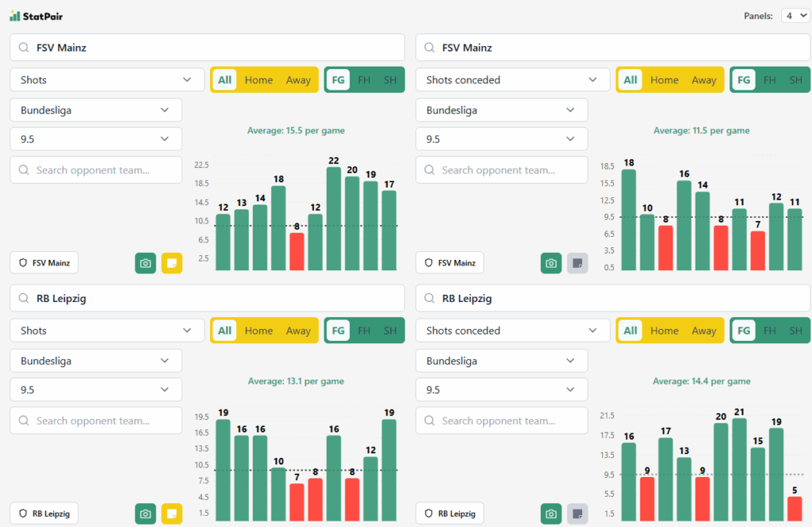The width and height of the screenshot is (812, 527).
Task: Select Home filter in RB Leipzig Shots panel
Action: [x=259, y=330]
